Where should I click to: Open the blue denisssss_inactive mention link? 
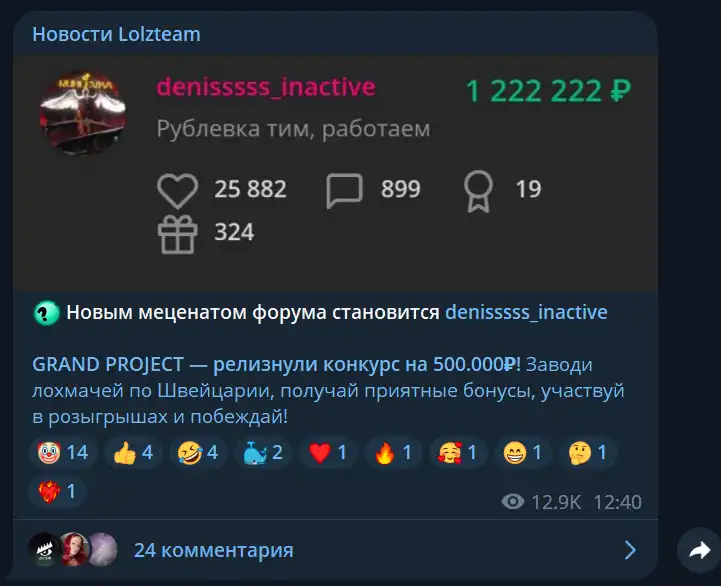(x=526, y=312)
